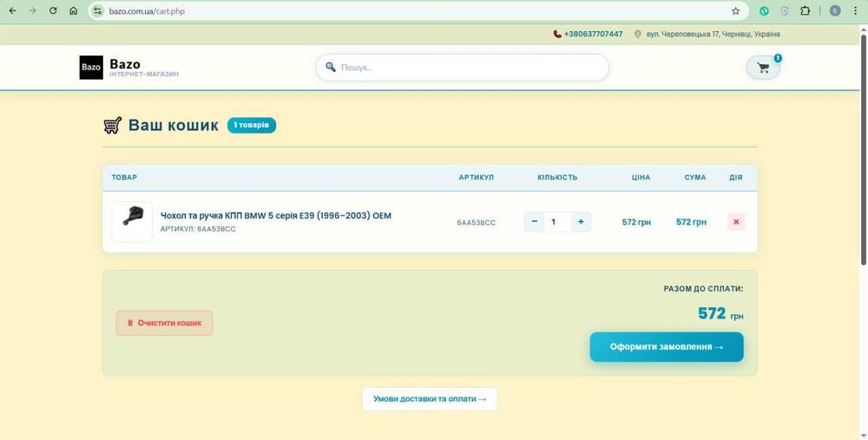The width and height of the screenshot is (868, 440).
Task: Bookmark this page with the star icon
Action: point(735,10)
